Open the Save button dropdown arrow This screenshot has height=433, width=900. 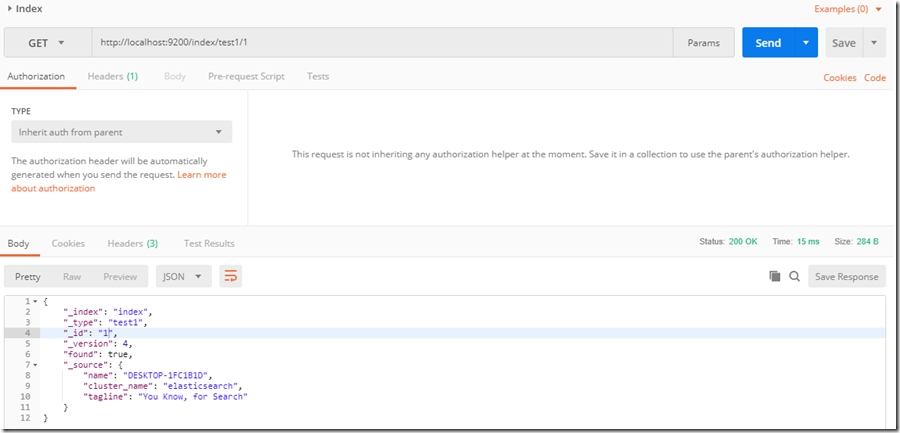[x=874, y=43]
